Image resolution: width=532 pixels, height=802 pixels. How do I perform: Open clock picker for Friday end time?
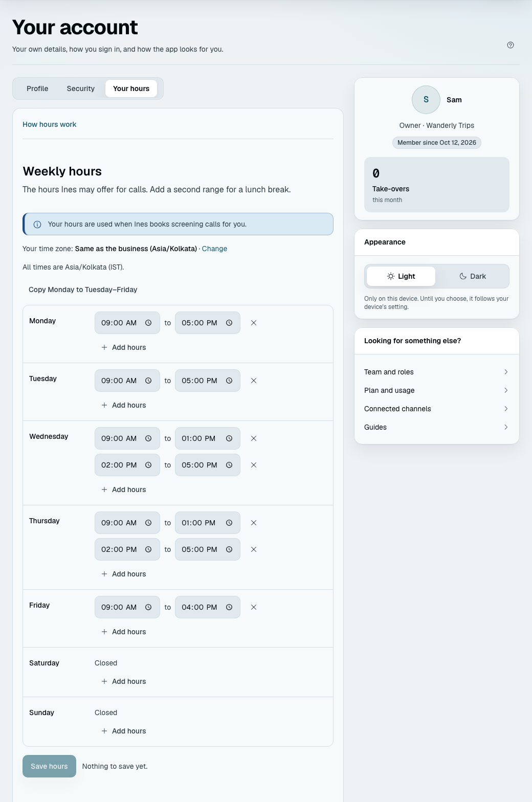coord(229,607)
